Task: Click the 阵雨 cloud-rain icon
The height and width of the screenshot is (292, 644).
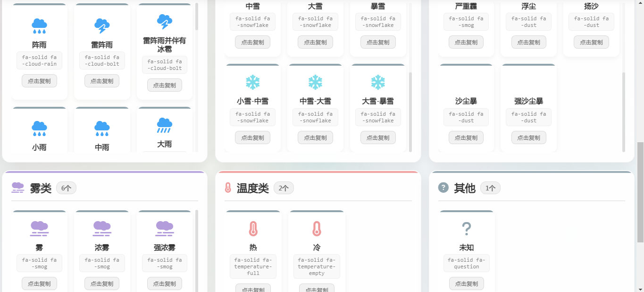Action: tap(39, 26)
